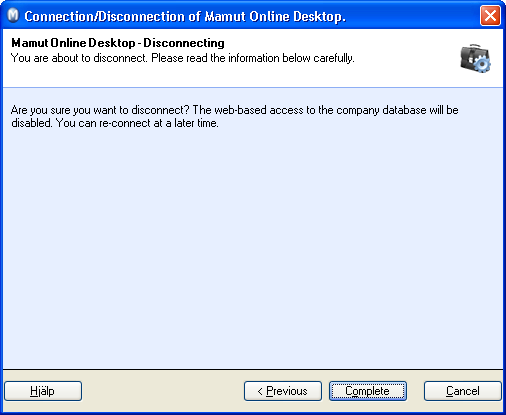Click the 'Mamut Online Desktop - Disconnecting' heading
Image resolution: width=506 pixels, height=415 pixels.
[x=118, y=43]
